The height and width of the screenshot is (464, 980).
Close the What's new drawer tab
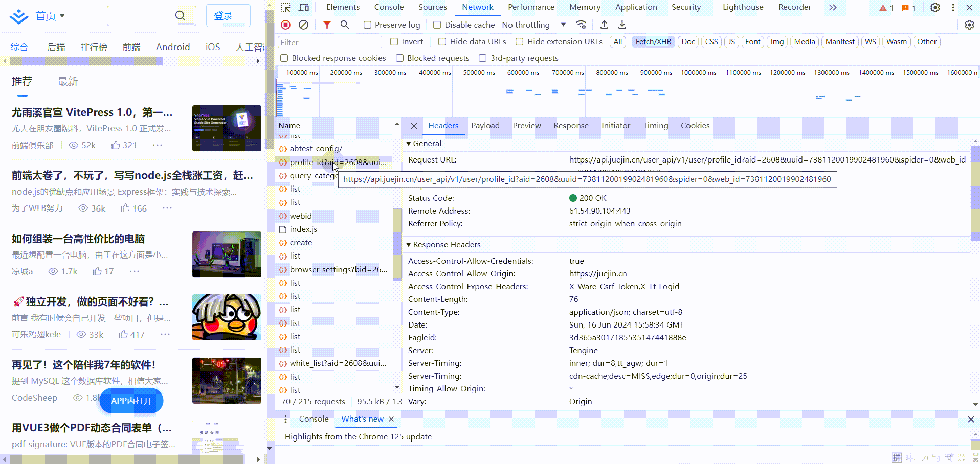391,419
